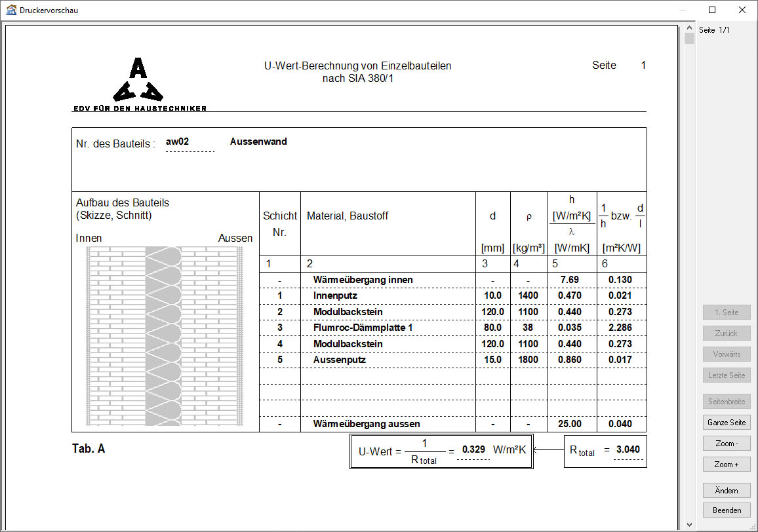
Task: Click the 'Tab. A' label
Action: (x=89, y=448)
